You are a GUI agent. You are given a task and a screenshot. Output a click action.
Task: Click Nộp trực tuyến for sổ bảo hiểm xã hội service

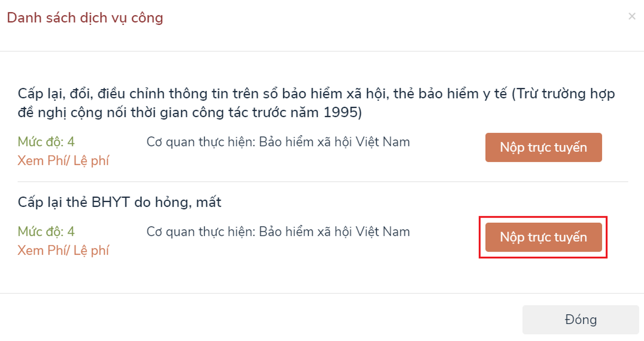[543, 148]
